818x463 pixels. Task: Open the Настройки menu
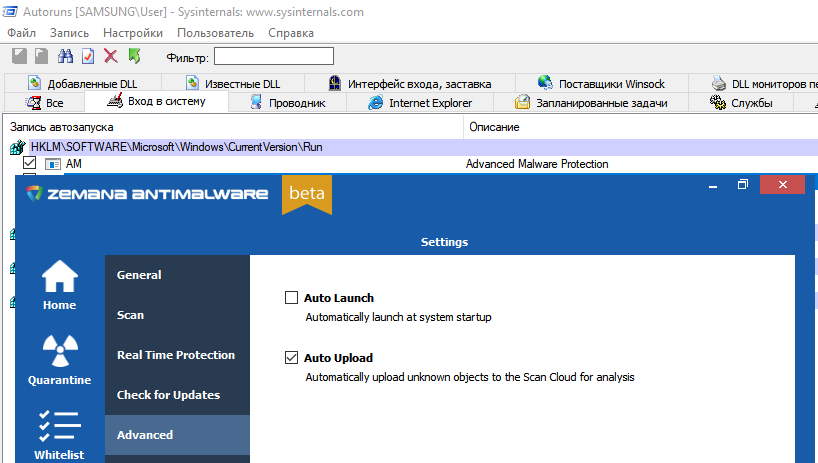point(133,33)
